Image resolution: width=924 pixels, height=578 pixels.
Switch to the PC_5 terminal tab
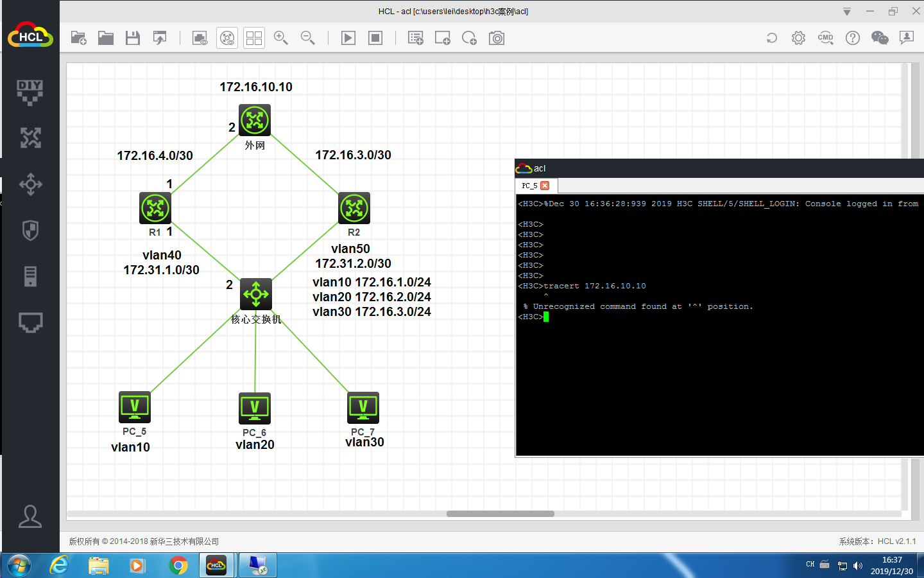pyautogui.click(x=529, y=186)
